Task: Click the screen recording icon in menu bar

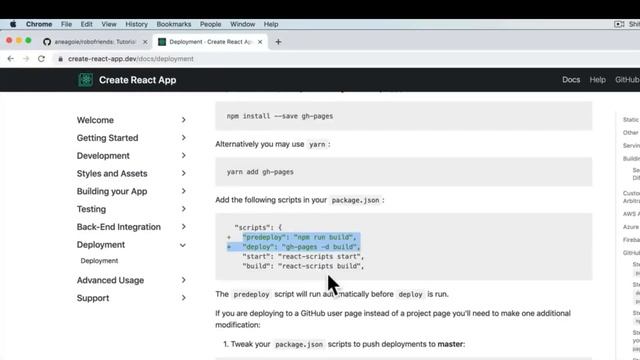Action: tap(619, 24)
